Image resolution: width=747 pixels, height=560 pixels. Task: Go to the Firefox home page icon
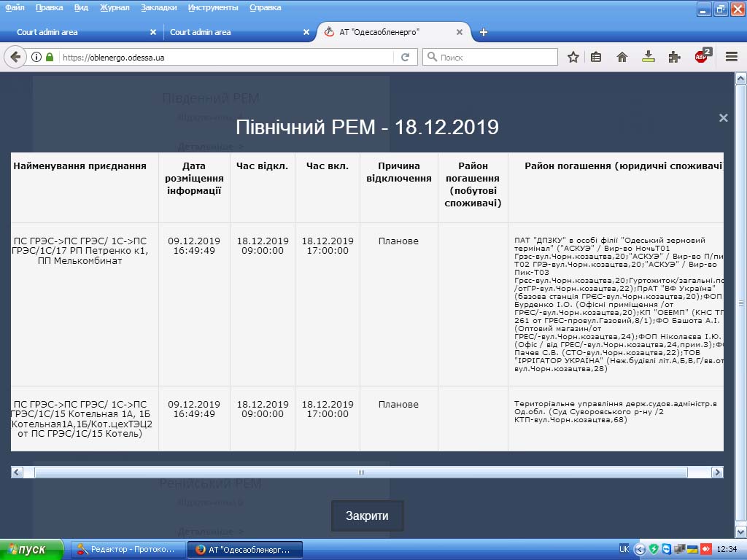622,57
